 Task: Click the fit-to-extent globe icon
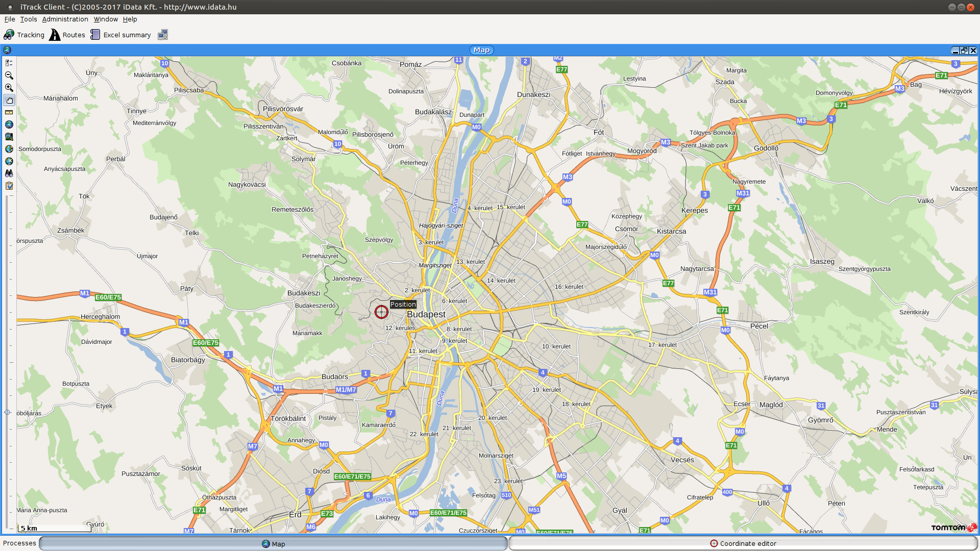[9, 149]
